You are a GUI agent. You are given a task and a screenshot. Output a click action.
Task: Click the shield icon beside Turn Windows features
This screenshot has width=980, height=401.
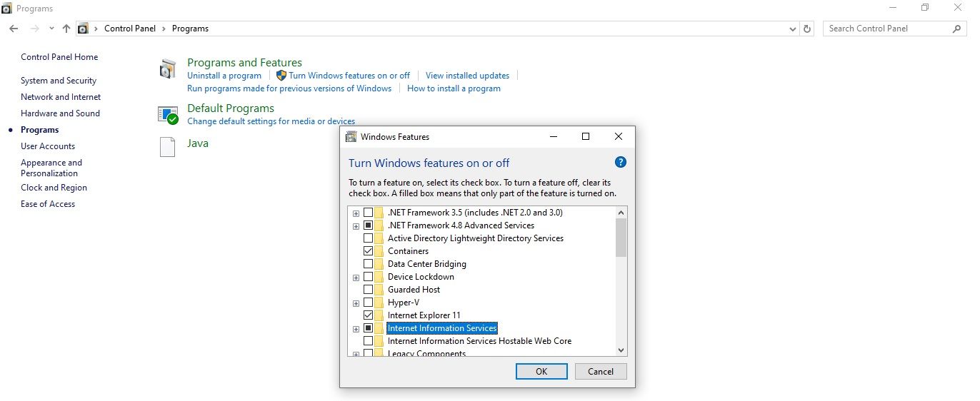click(281, 76)
